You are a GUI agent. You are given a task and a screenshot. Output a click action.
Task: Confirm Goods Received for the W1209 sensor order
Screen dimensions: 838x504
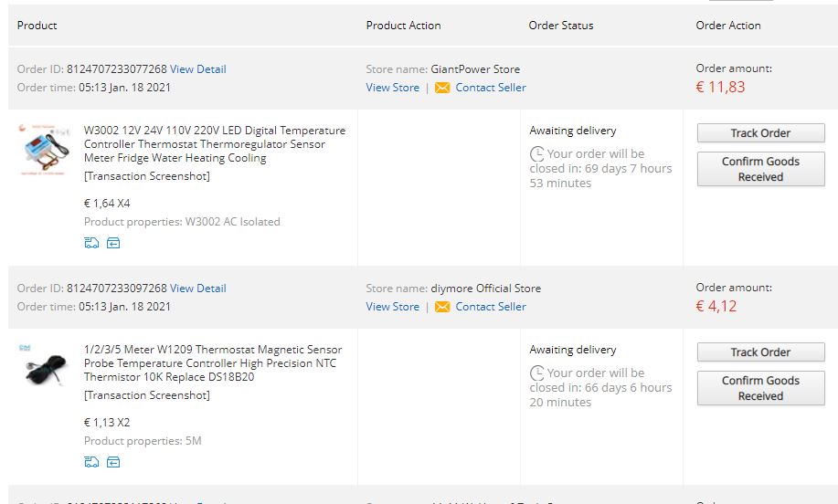pos(760,388)
